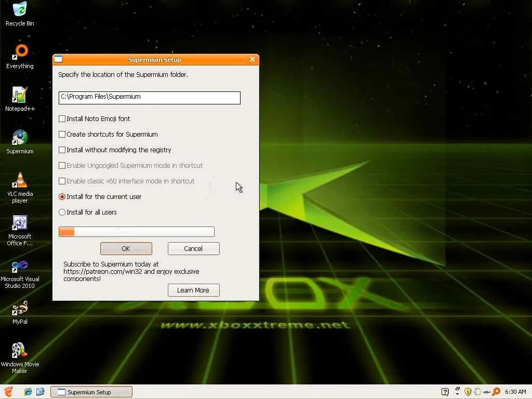Viewport: 532px width, 399px height.
Task: Click the Supermium Setup title bar icon
Action: [58, 59]
